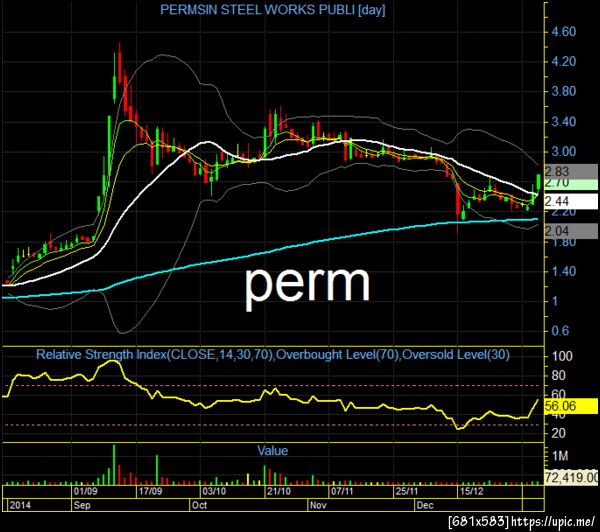Click the RSI 80 axis label
The width and height of the screenshot is (600, 532).
[558, 375]
